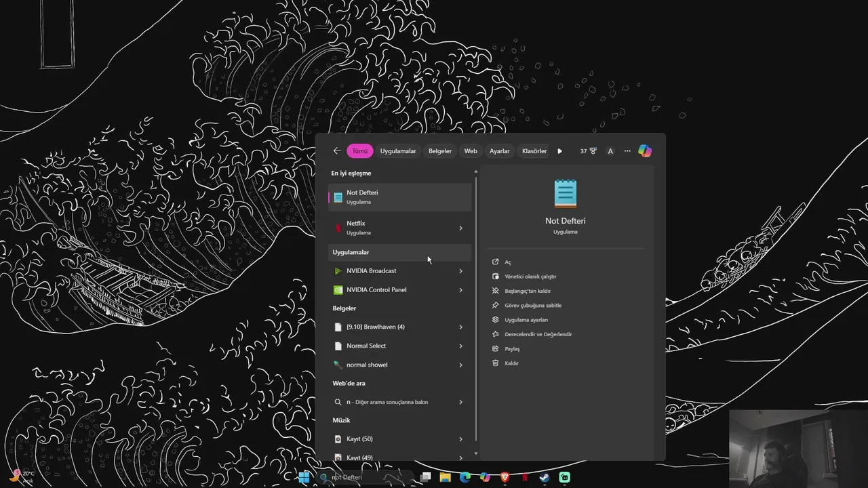Open the weather widget showing 20°C
Screen dimensions: 868x488
[x=22, y=476]
